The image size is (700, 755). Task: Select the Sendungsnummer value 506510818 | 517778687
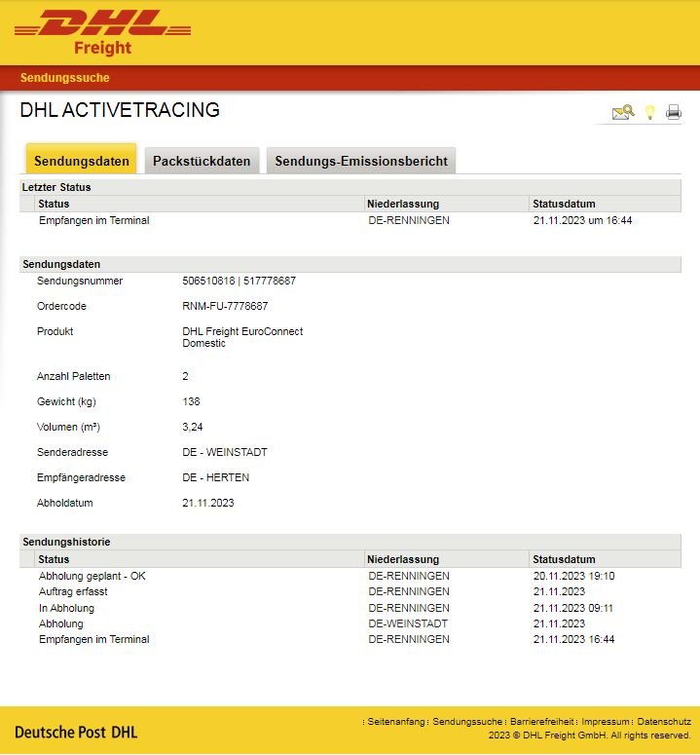coord(239,281)
